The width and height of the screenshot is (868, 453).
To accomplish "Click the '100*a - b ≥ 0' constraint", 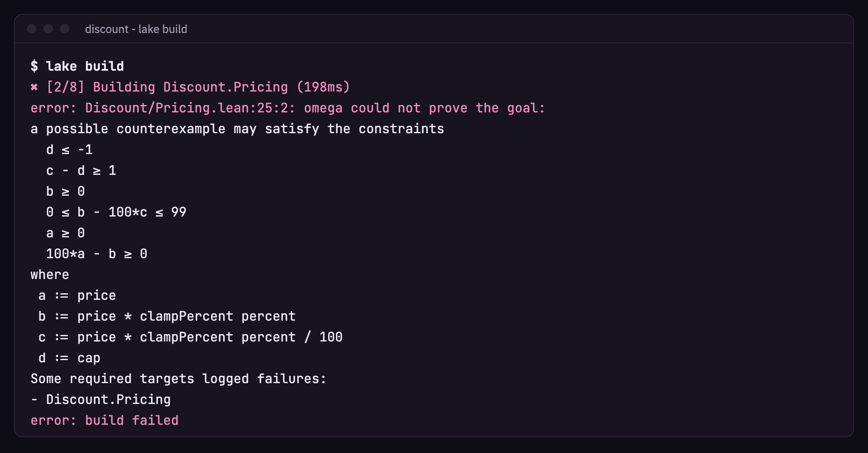I will (97, 254).
